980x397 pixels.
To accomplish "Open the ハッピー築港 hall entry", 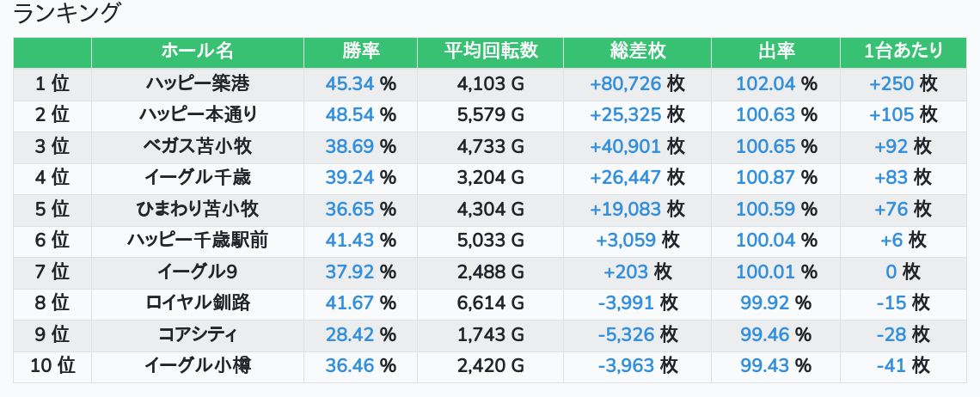I will coord(197,83).
